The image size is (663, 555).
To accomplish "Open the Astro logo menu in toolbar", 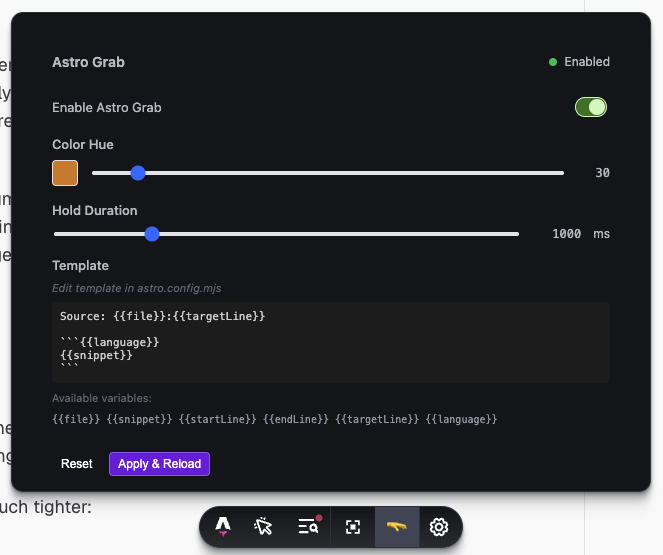I will coord(223,527).
